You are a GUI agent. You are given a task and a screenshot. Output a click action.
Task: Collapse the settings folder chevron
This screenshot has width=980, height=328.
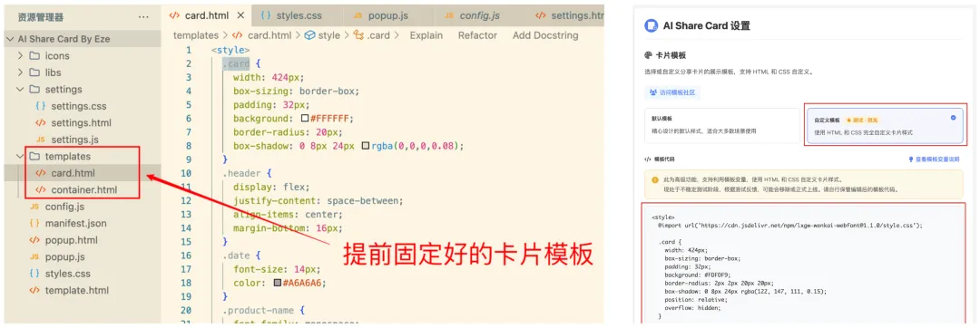coord(20,89)
